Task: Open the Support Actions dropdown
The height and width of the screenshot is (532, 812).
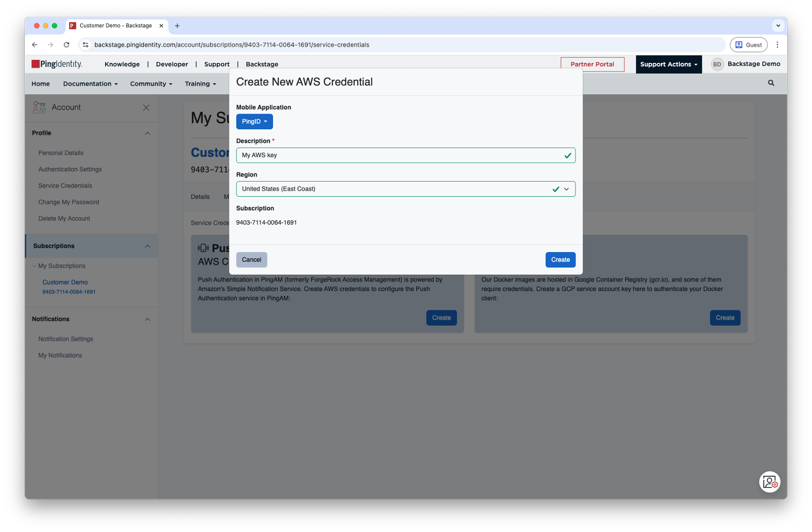Action: [x=668, y=64]
